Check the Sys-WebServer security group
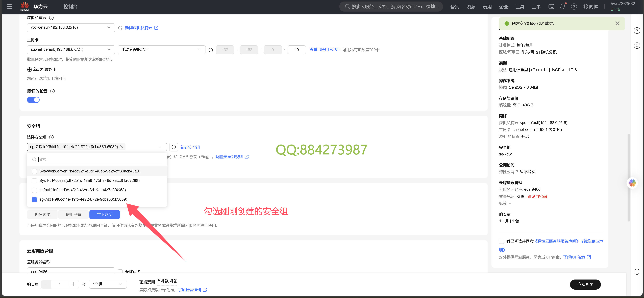 coord(35,171)
